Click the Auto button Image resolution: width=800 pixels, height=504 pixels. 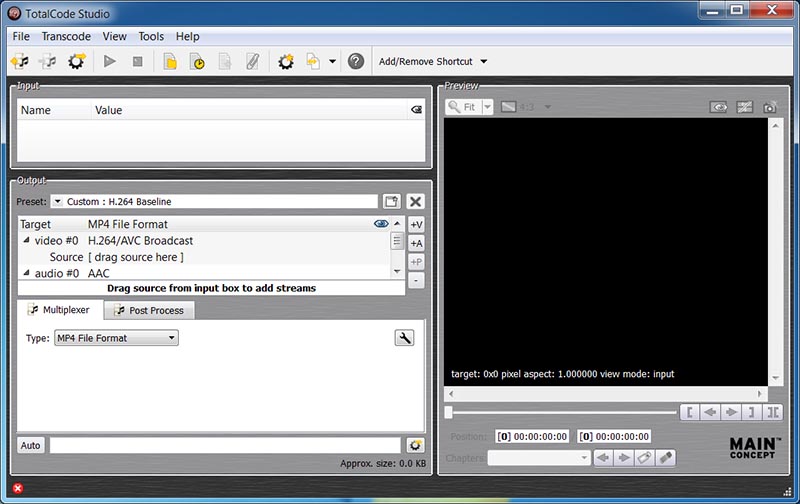point(31,445)
